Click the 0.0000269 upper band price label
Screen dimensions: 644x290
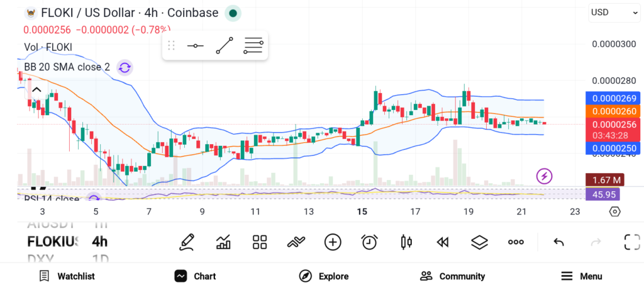coord(613,98)
